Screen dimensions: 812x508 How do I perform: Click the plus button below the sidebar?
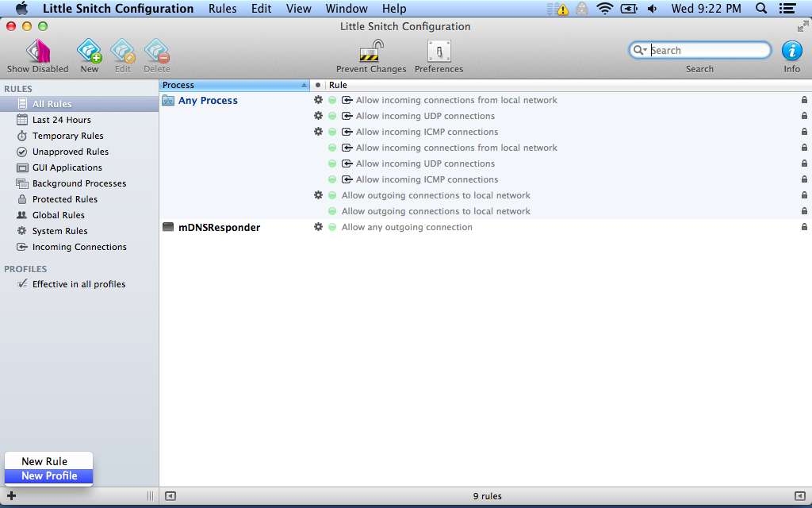tap(11, 496)
